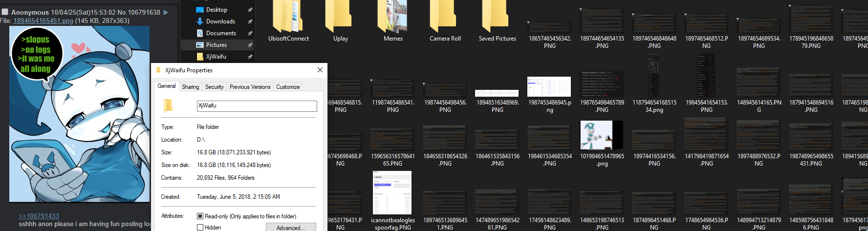This screenshot has width=868, height=231.
Task: Click the XjWaifu label in sidebar
Action: [x=216, y=57]
